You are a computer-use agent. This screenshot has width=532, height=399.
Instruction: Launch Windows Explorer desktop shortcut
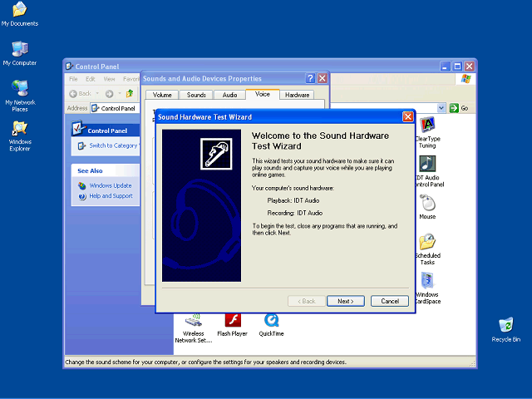pos(20,135)
